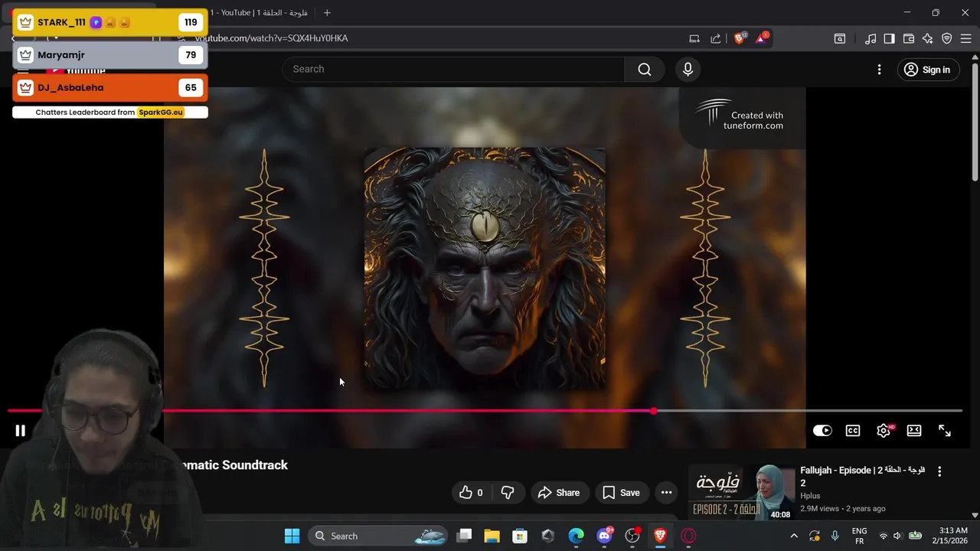The height and width of the screenshot is (551, 980).
Task: Toggle closed captions CC button
Action: coord(853,431)
